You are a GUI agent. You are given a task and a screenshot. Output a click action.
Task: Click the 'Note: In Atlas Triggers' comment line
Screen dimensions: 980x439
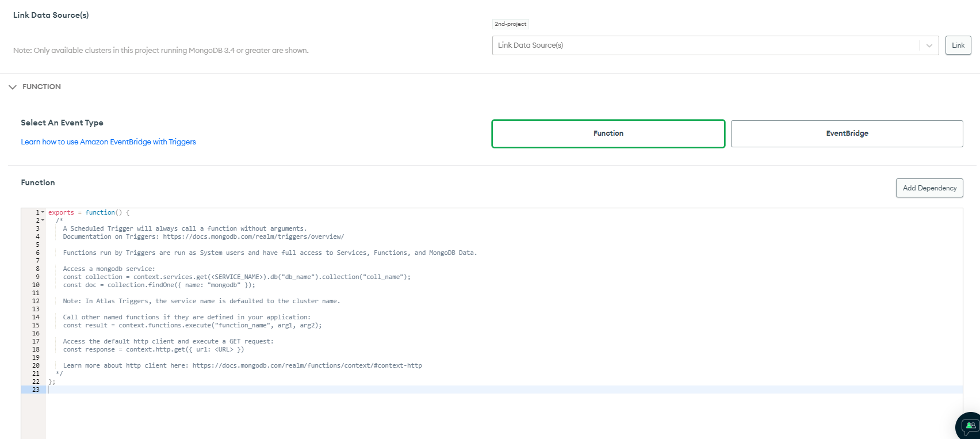tap(202, 301)
